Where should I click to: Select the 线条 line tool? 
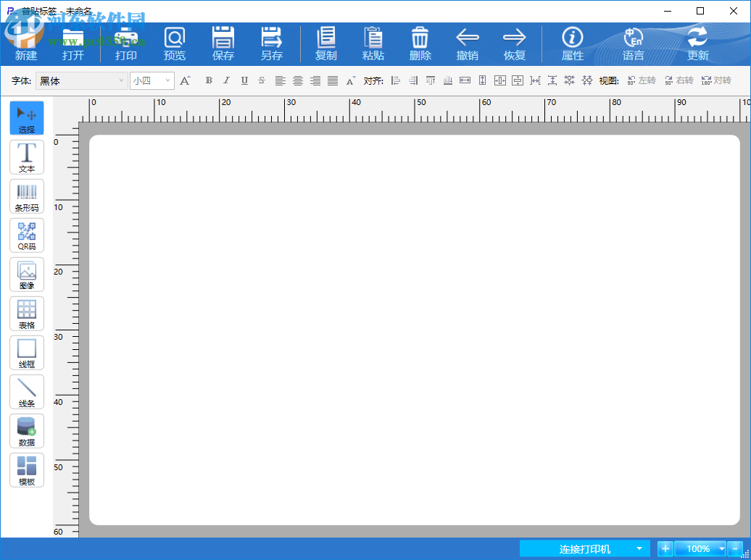(27, 392)
